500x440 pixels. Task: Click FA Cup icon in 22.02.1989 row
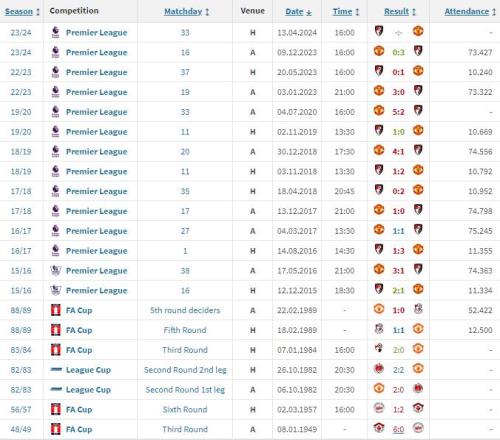coord(55,310)
